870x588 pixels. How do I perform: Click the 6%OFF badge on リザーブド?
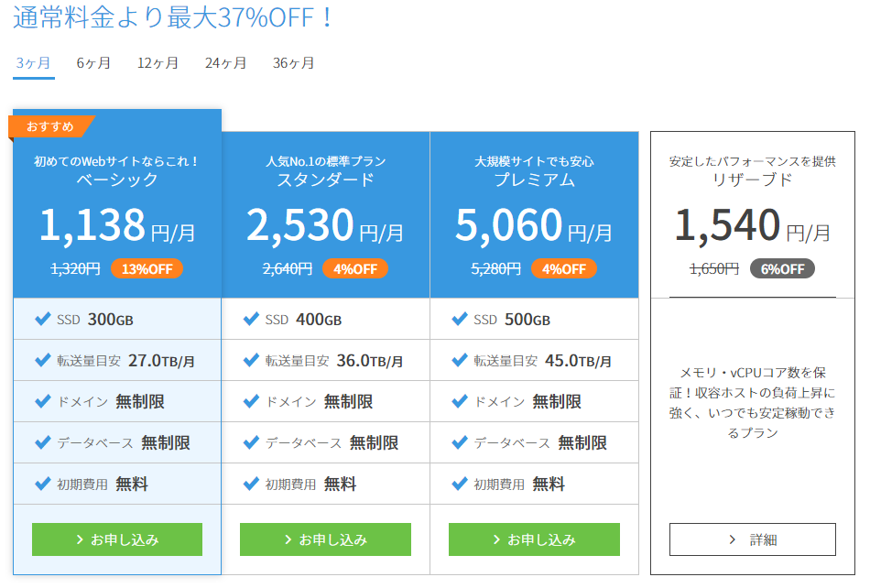point(782,268)
